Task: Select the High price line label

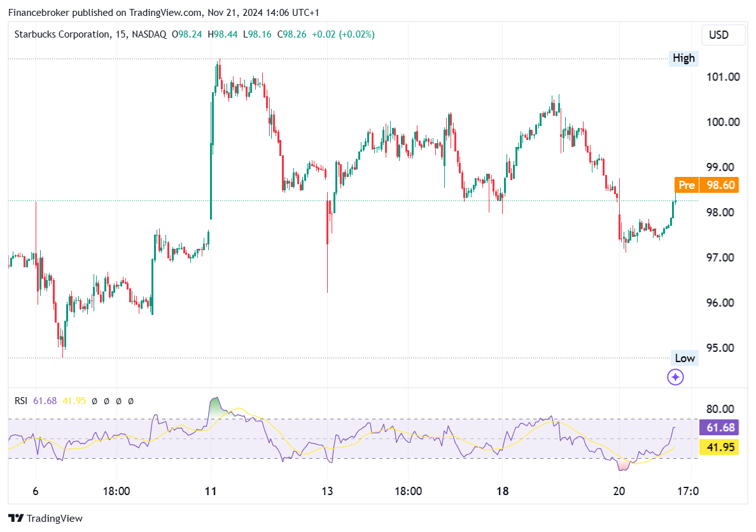Action: (x=684, y=58)
